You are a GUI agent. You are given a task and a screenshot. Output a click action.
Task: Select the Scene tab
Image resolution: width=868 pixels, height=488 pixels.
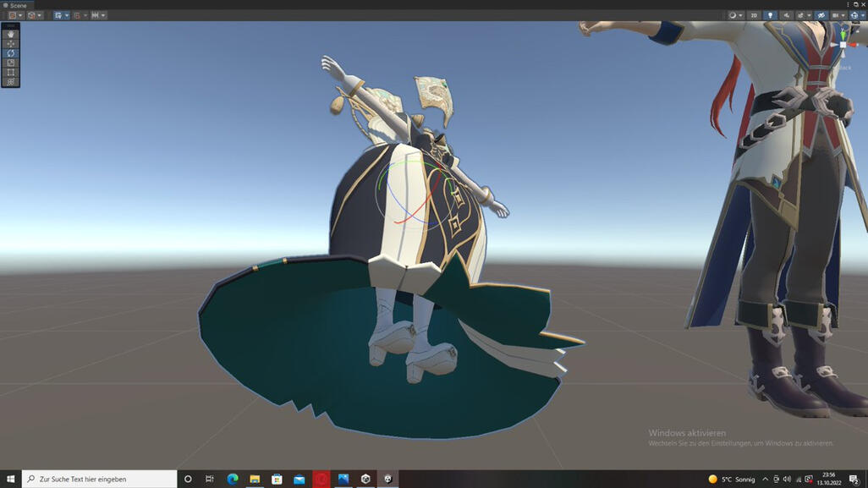(x=15, y=5)
